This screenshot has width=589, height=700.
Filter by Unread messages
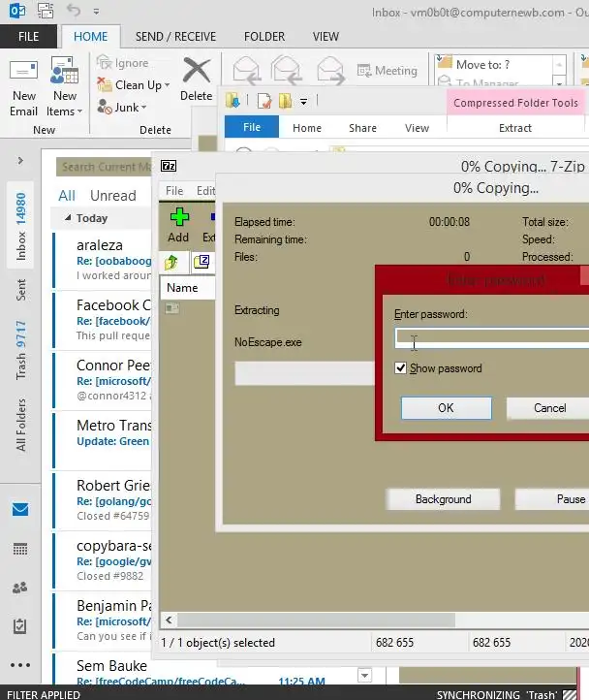[x=113, y=196]
